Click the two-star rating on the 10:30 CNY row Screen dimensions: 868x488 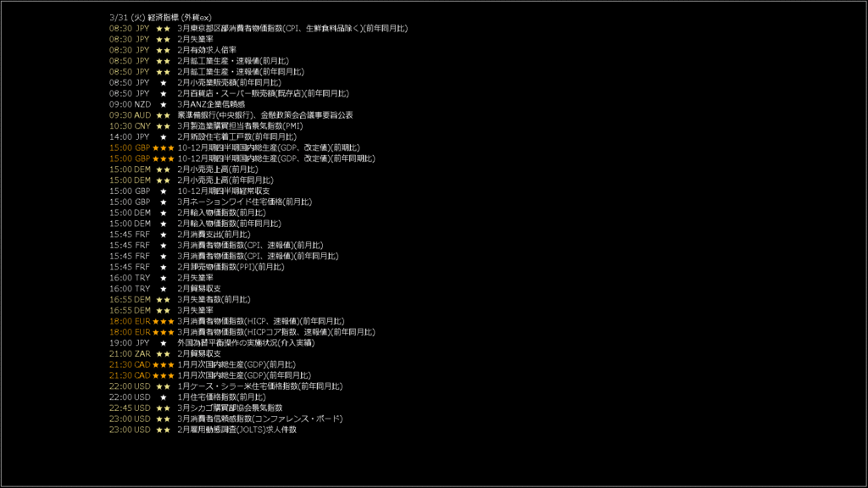164,126
